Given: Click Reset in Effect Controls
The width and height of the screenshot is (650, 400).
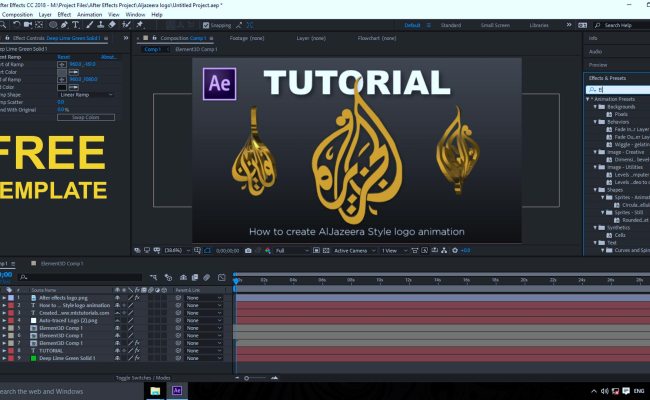Looking at the screenshot, I should tap(64, 57).
